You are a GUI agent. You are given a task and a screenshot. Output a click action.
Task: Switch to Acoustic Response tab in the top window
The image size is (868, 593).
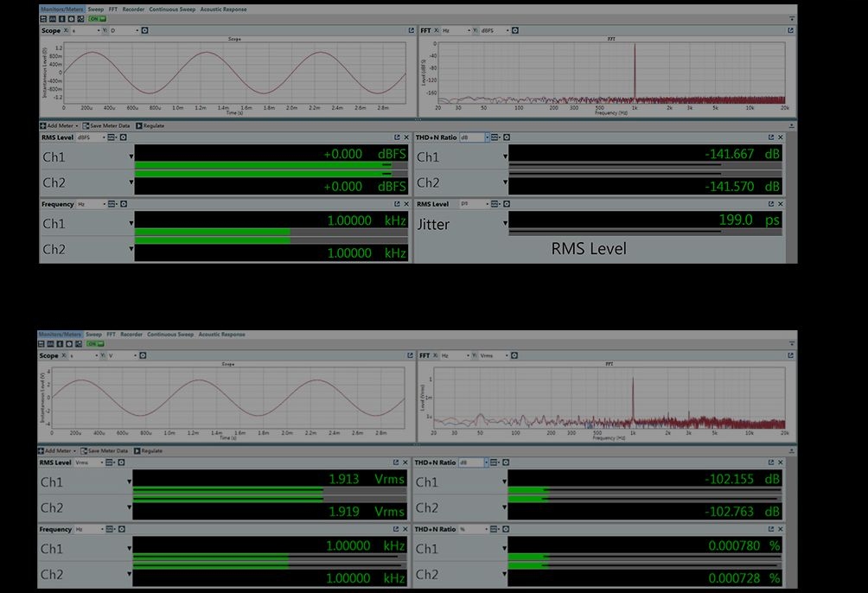223,10
